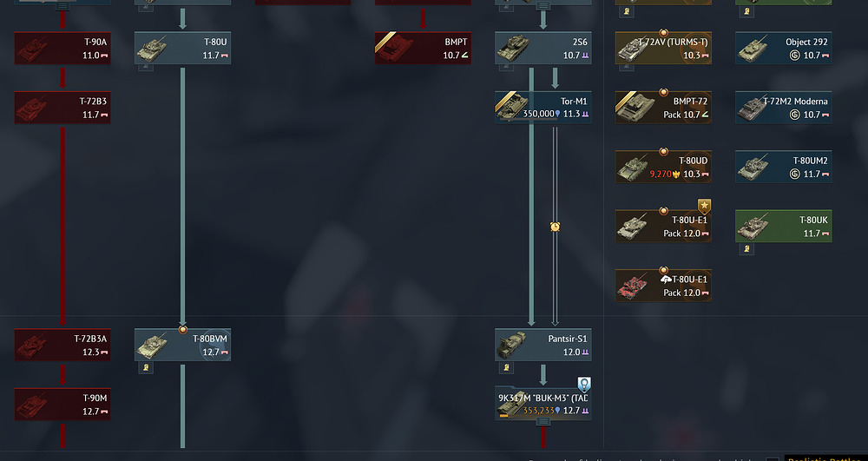The width and height of the screenshot is (868, 461).
Task: Select the T-72M2 Moderna card
Action: [783, 108]
